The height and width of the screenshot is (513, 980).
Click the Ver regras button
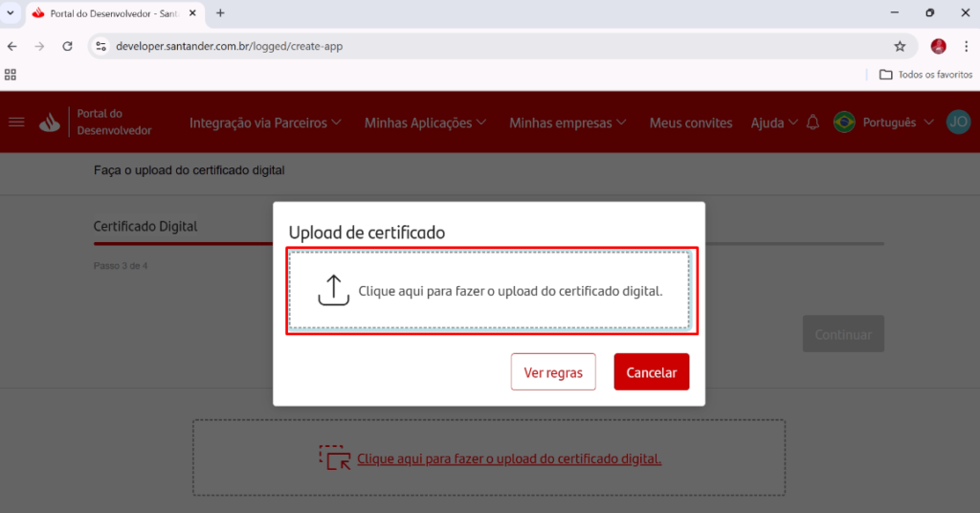click(553, 372)
